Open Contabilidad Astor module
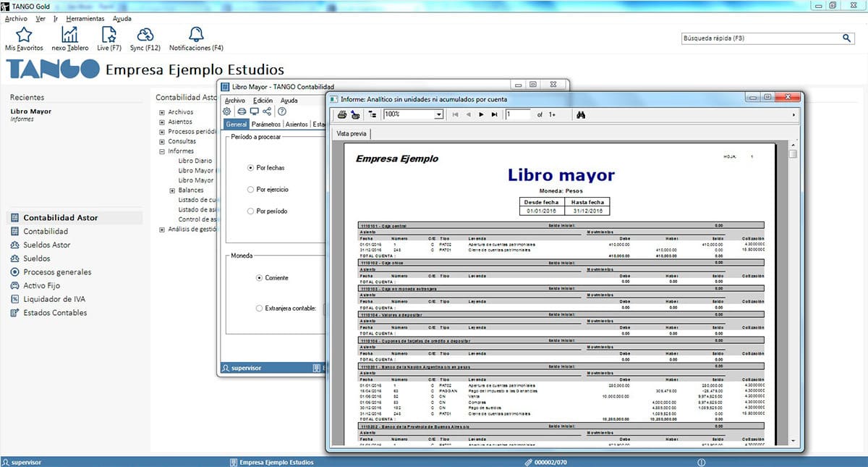 (x=75, y=217)
